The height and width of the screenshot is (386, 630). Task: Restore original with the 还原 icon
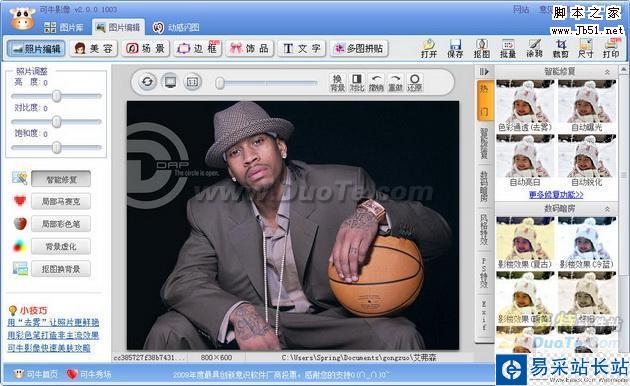point(415,82)
